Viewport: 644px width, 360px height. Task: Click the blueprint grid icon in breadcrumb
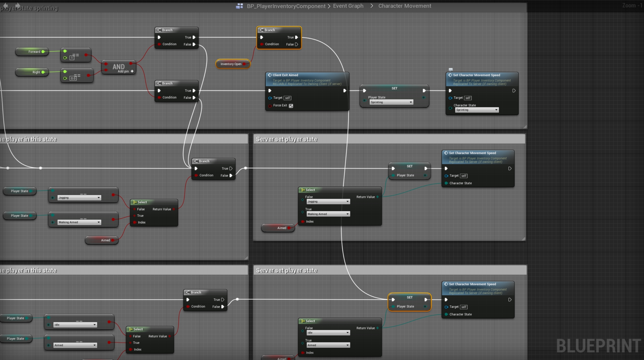239,6
